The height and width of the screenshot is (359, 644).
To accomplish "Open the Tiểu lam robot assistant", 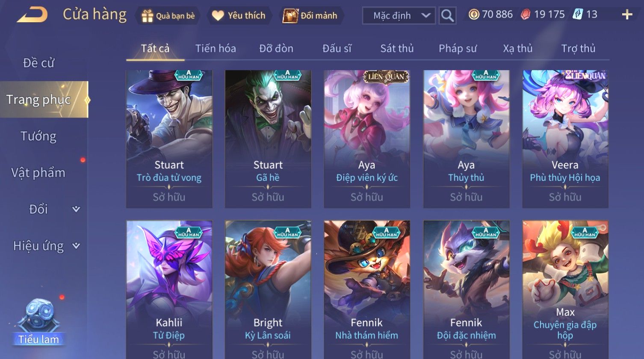I will click(38, 322).
